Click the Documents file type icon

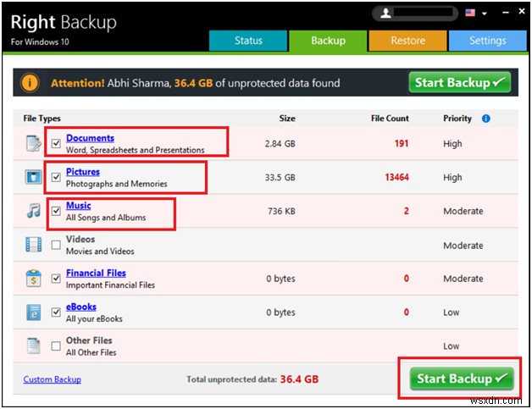pos(34,143)
